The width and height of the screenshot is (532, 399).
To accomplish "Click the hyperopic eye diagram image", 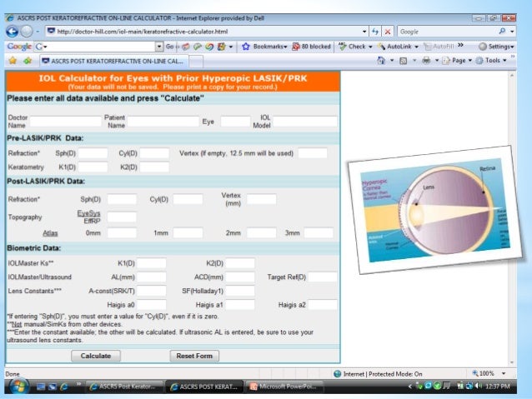I will 435,210.
